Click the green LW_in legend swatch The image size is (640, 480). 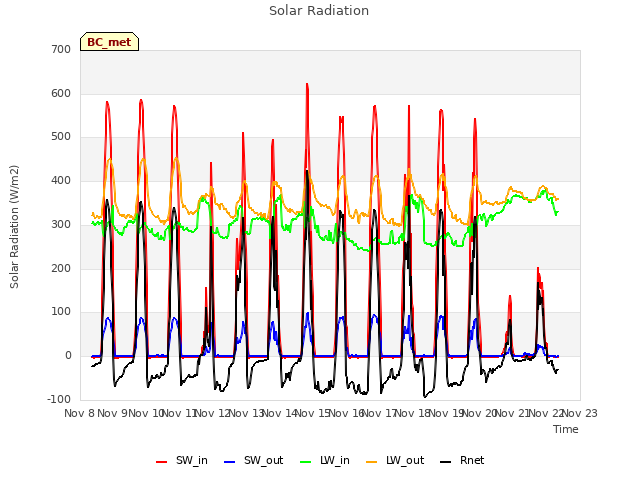pos(306,462)
